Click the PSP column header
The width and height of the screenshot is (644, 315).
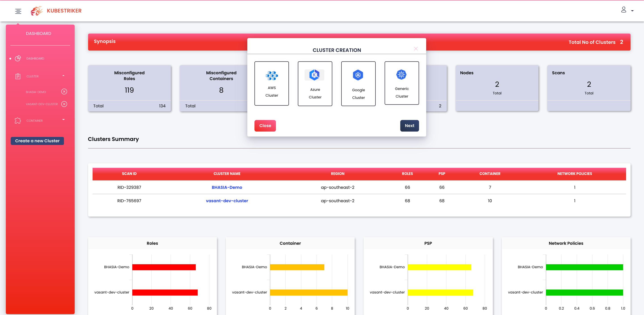442,174
